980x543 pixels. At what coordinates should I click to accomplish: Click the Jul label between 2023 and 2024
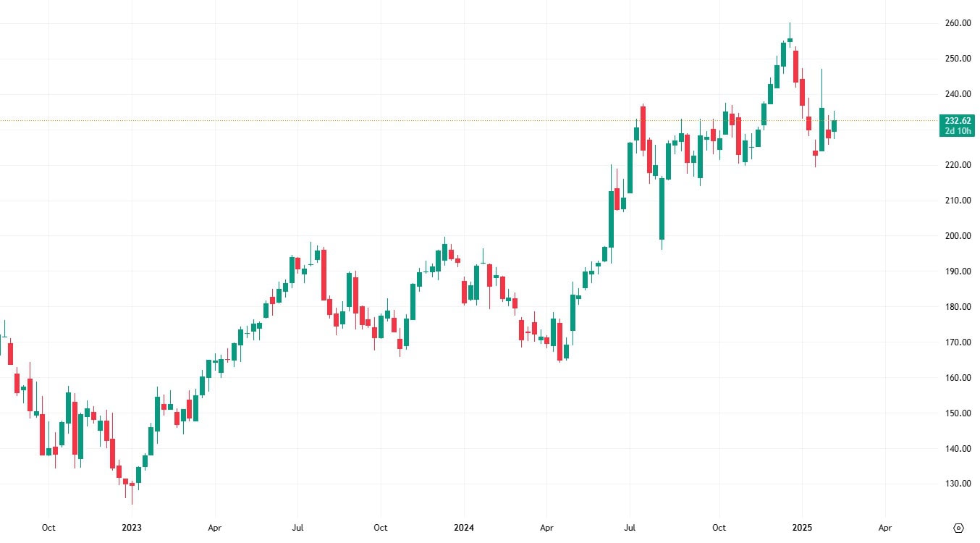pyautogui.click(x=297, y=529)
